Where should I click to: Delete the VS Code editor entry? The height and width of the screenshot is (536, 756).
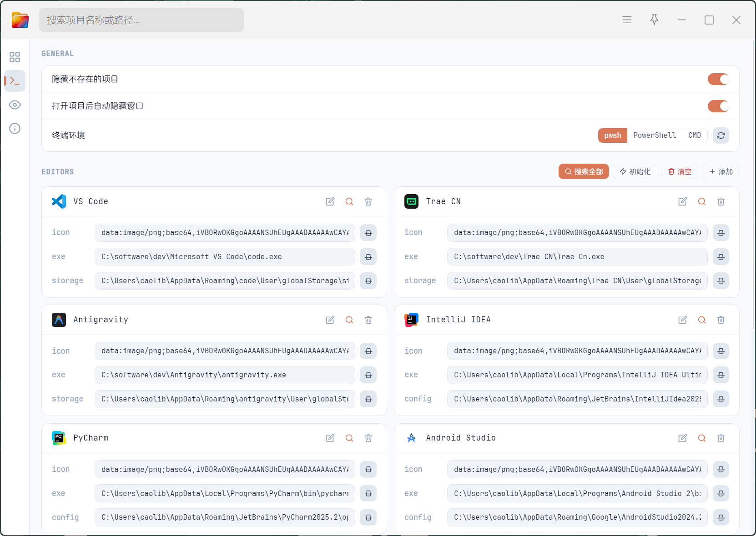click(368, 201)
